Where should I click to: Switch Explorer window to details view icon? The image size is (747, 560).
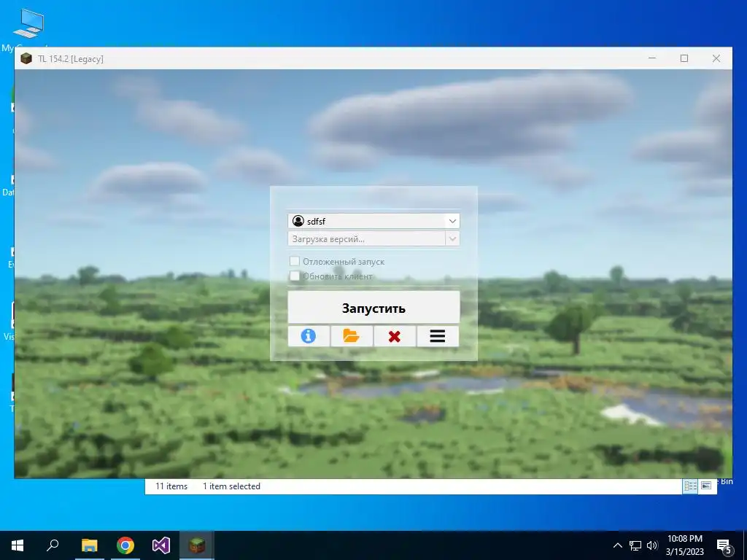pyautogui.click(x=690, y=486)
